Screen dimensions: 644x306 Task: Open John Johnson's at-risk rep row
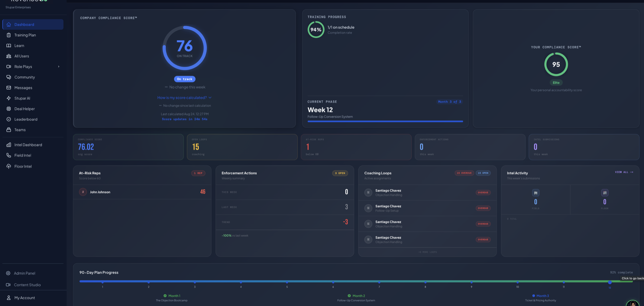click(x=142, y=192)
